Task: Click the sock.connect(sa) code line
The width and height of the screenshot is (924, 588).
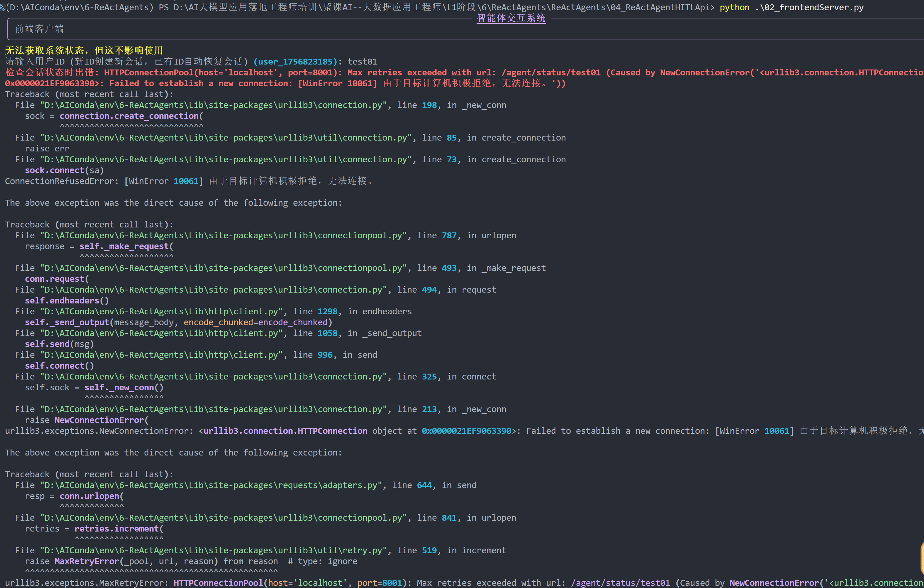Action: [x=65, y=170]
